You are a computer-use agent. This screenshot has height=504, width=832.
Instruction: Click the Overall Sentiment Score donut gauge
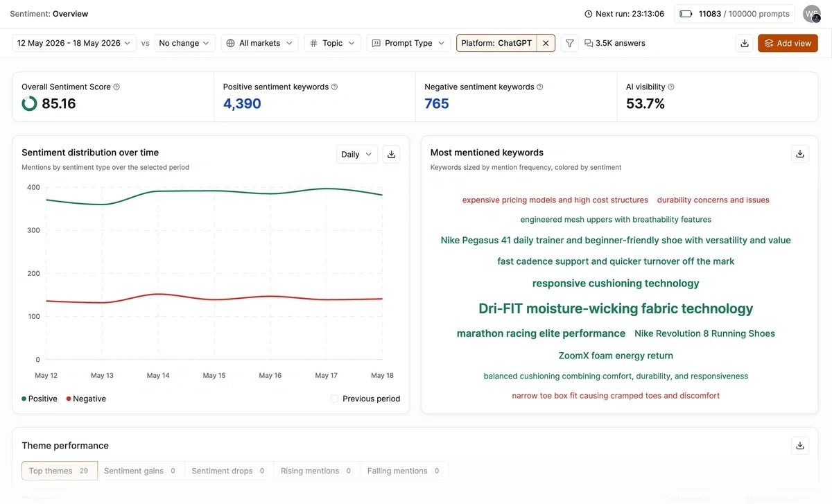pos(30,103)
